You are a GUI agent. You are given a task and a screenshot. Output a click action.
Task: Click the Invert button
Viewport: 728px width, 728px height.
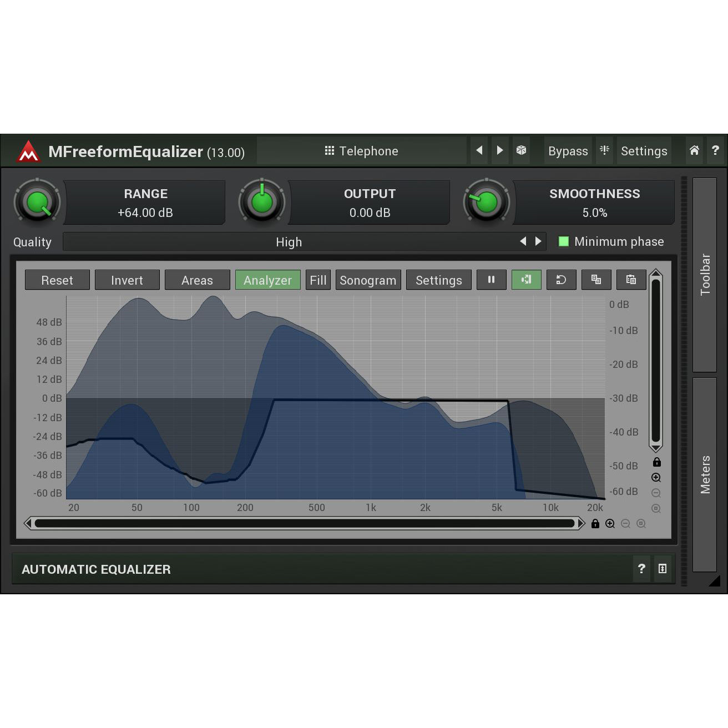click(127, 280)
